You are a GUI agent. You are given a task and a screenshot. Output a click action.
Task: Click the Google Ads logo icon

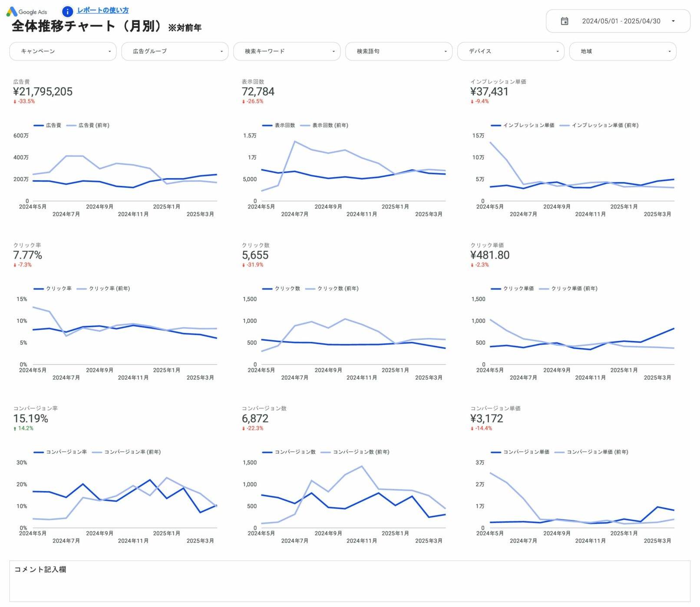click(x=12, y=12)
